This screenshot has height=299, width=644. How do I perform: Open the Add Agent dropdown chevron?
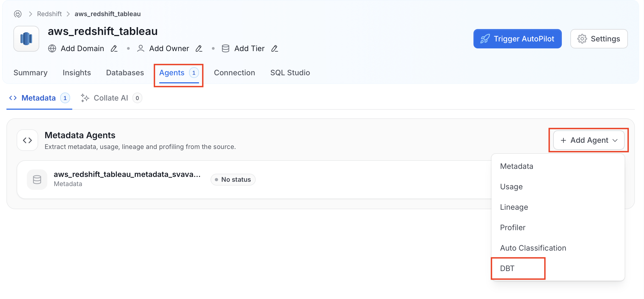pos(615,140)
